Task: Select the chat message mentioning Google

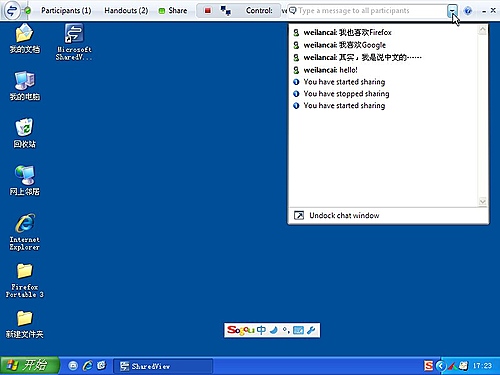Action: (339, 45)
